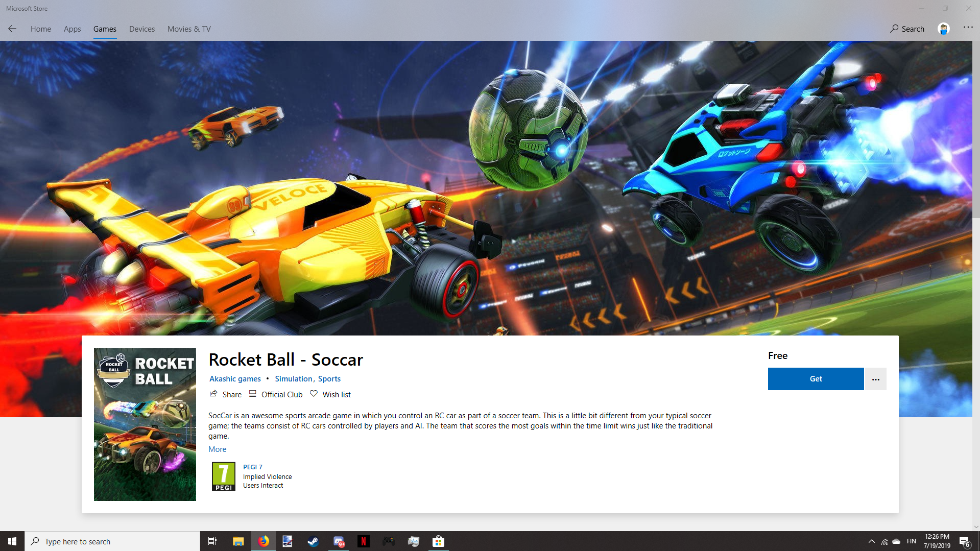Open publisher Akashic games link
This screenshot has width=980, height=551.
[235, 379]
